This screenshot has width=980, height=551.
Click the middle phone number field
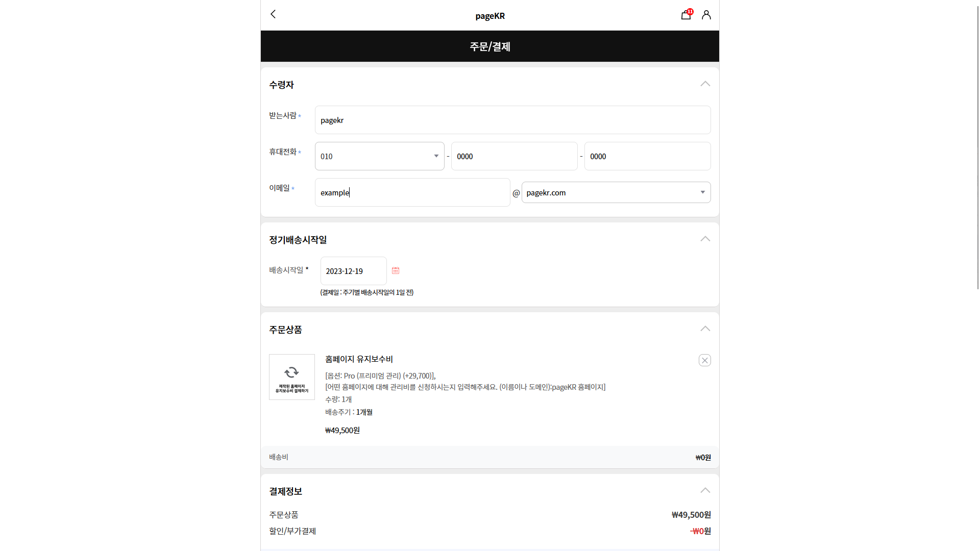pyautogui.click(x=514, y=156)
